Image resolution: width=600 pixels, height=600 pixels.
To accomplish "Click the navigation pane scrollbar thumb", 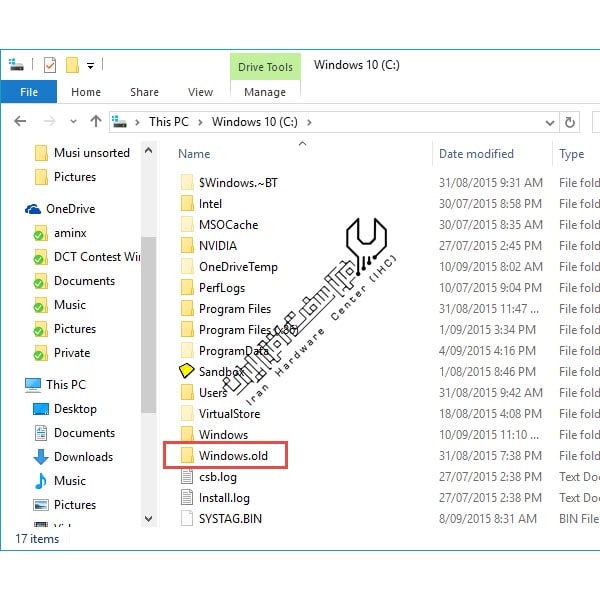I will [x=148, y=325].
